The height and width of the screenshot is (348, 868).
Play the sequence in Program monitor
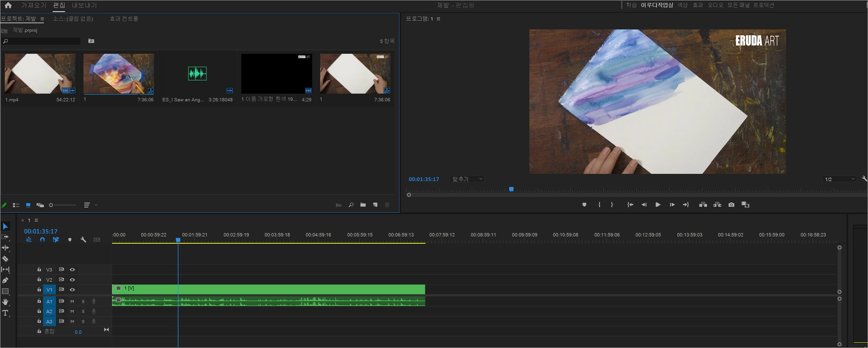(x=658, y=204)
